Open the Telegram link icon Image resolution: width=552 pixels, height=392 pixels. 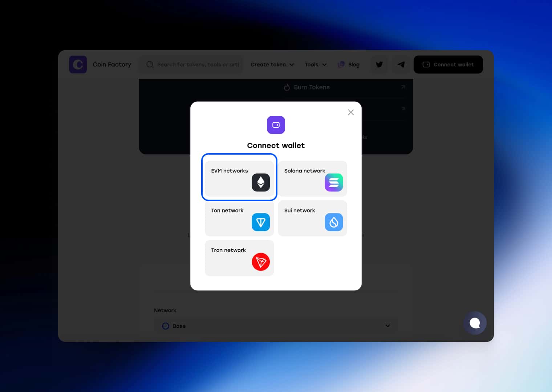401,65
